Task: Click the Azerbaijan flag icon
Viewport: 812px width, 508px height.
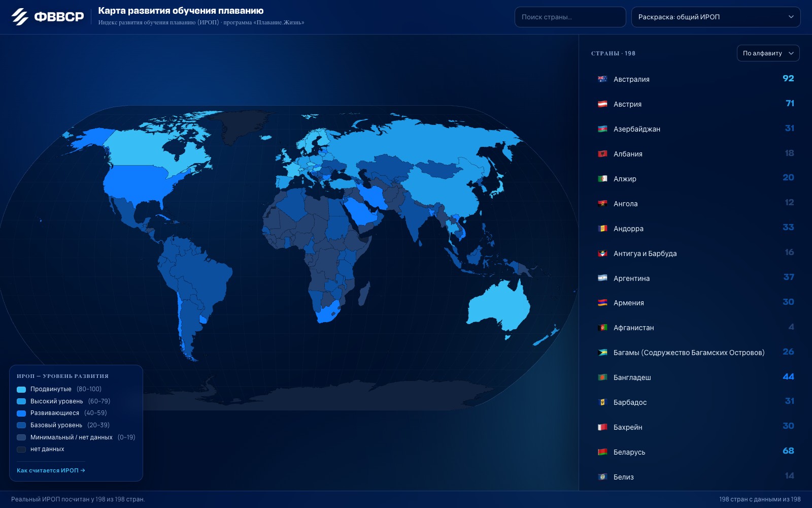Action: [x=602, y=129]
